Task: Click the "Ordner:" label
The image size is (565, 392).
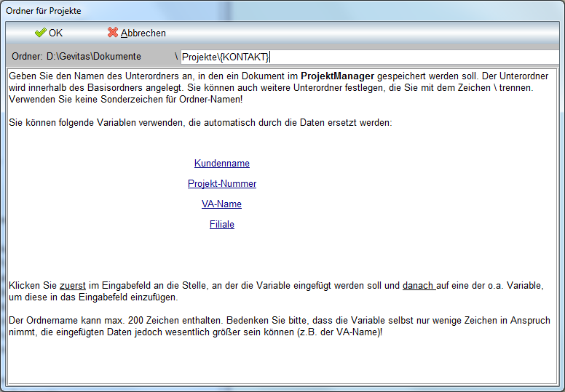Action: pos(27,56)
